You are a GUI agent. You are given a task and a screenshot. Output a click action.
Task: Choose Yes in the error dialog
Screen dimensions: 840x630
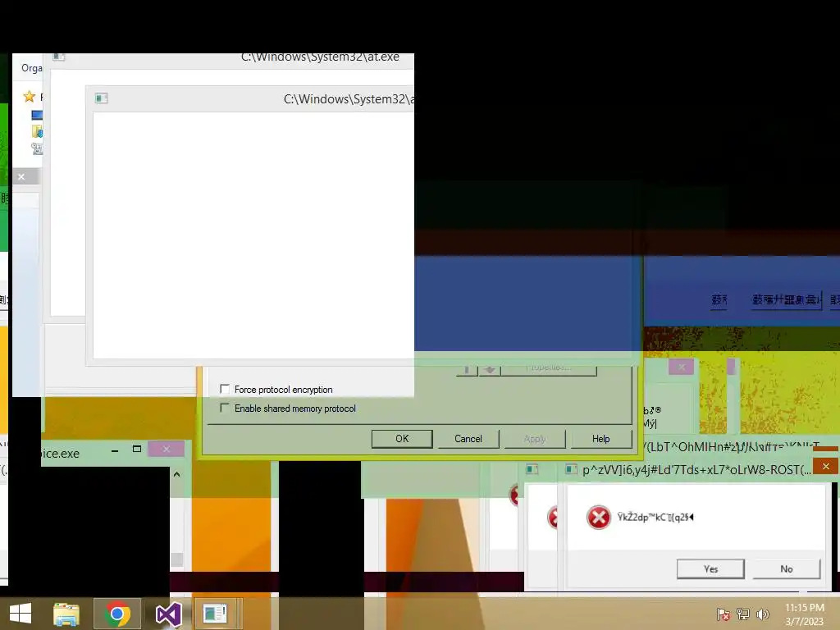pyautogui.click(x=710, y=569)
